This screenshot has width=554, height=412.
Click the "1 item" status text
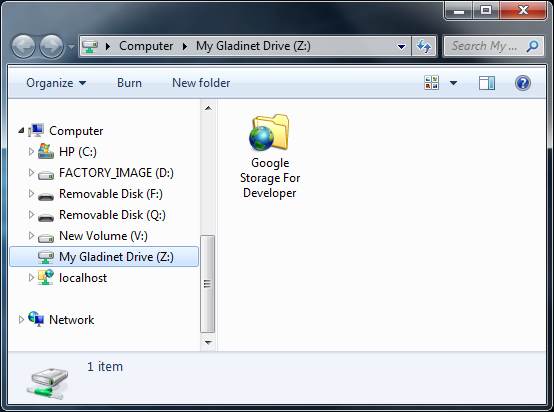click(105, 367)
